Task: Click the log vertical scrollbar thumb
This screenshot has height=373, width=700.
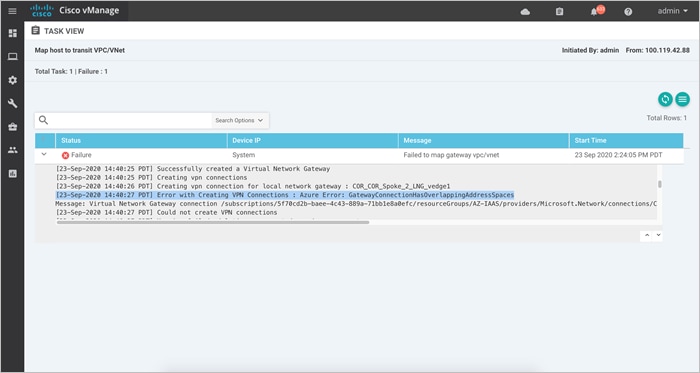Action: (659, 184)
